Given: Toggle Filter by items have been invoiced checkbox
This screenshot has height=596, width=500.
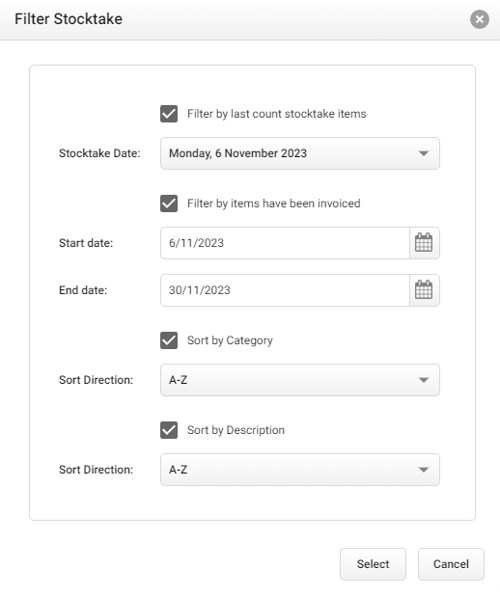Looking at the screenshot, I should (x=169, y=203).
